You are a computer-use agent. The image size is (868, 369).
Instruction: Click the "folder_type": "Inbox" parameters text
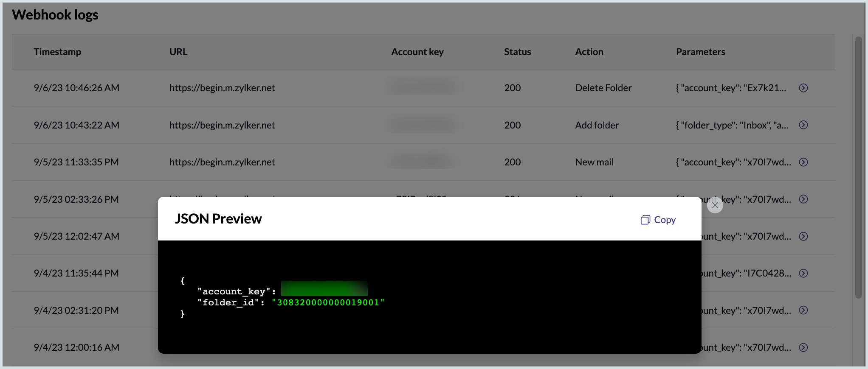(732, 125)
